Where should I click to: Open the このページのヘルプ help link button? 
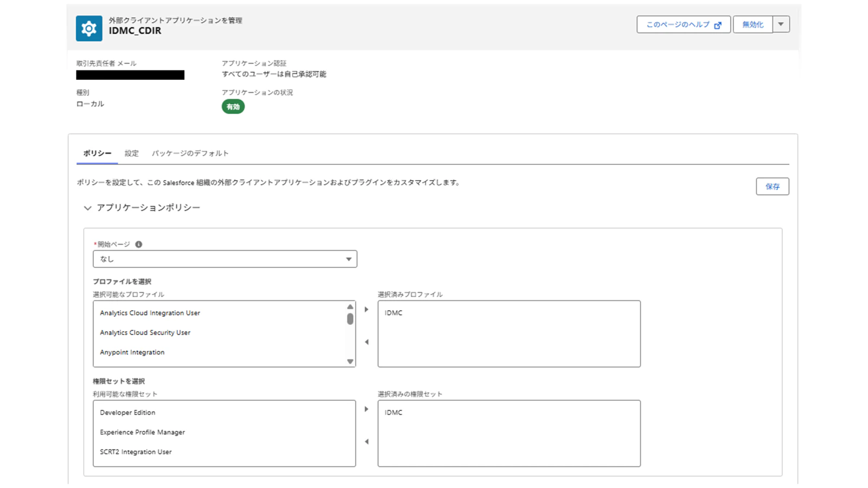click(684, 24)
